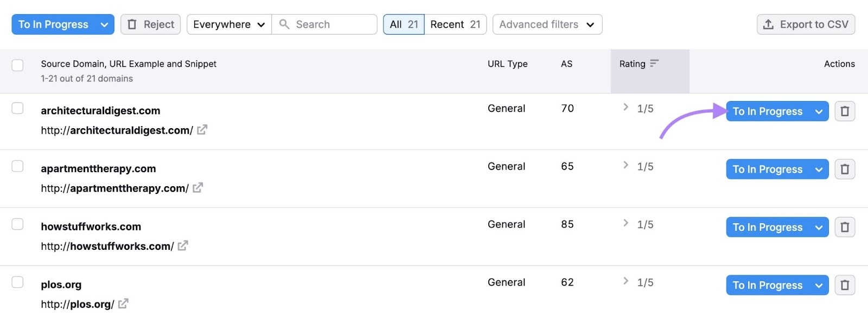Switch to the All 21 tab

click(x=404, y=24)
